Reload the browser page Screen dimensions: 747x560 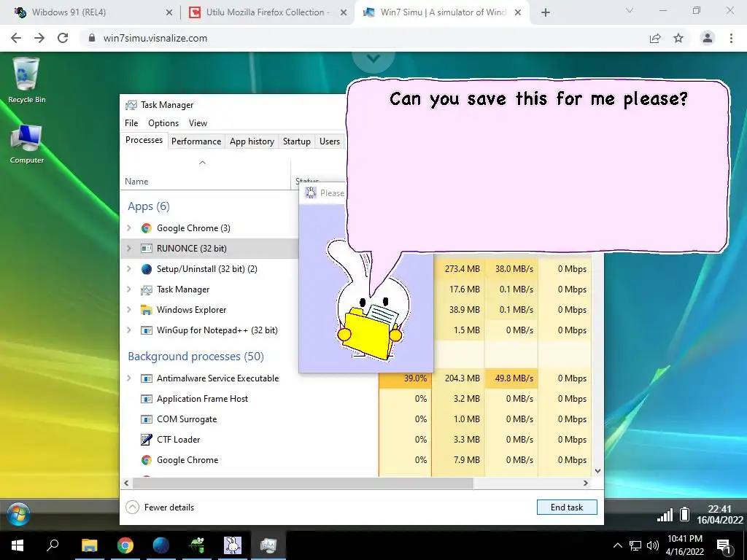click(x=63, y=38)
